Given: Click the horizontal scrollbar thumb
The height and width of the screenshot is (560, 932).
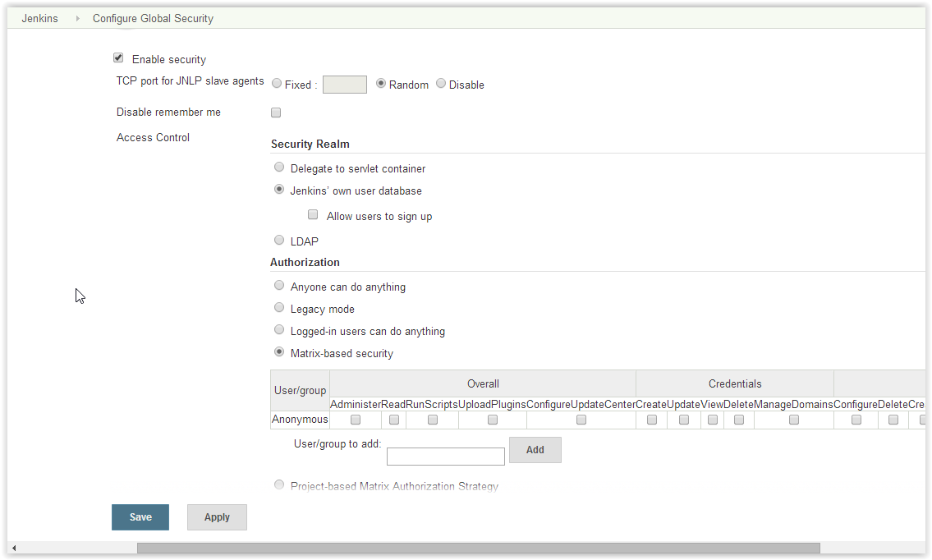Looking at the screenshot, I should (479, 548).
